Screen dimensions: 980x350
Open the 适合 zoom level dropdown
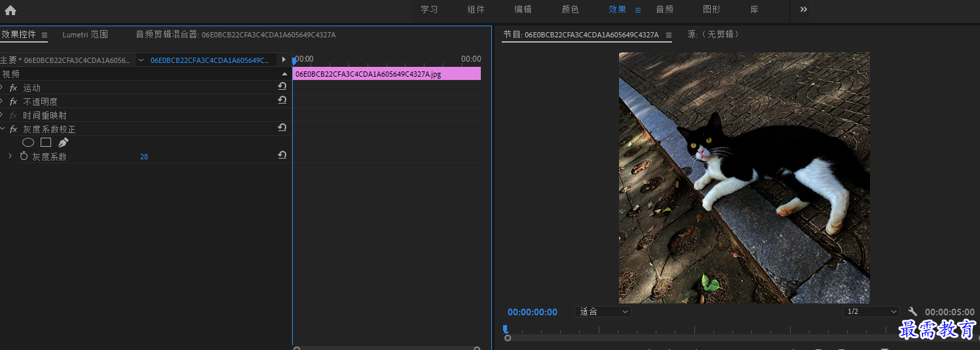click(603, 311)
